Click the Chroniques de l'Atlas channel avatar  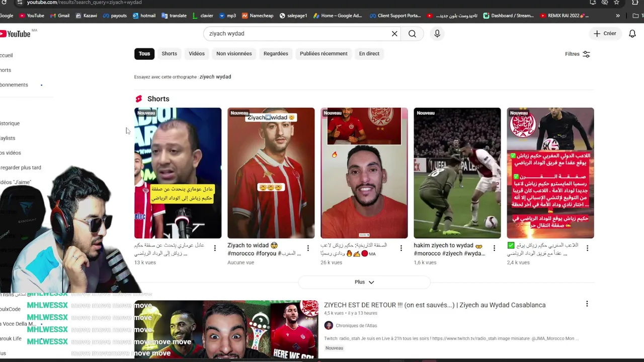[329, 326]
